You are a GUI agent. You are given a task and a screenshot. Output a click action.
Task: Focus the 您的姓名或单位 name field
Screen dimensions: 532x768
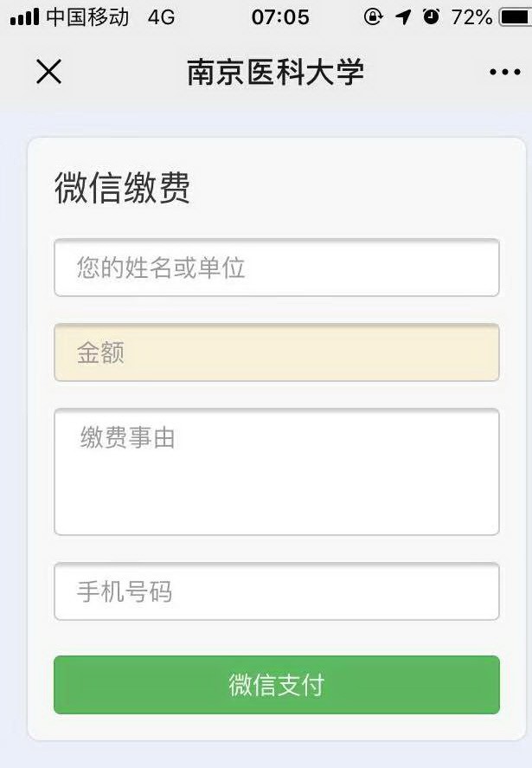click(277, 268)
